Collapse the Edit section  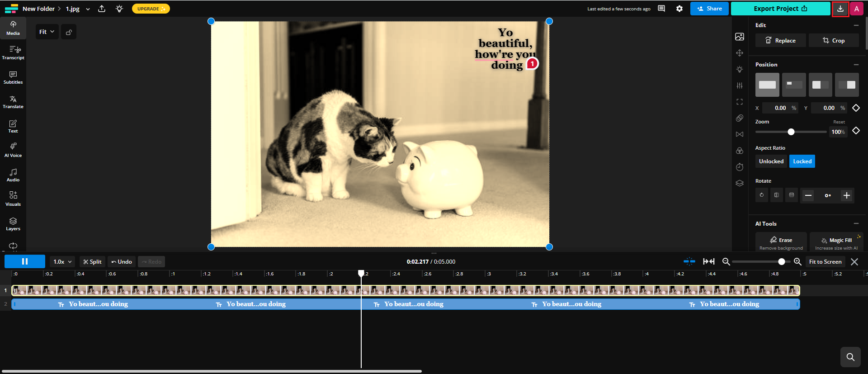click(x=856, y=25)
